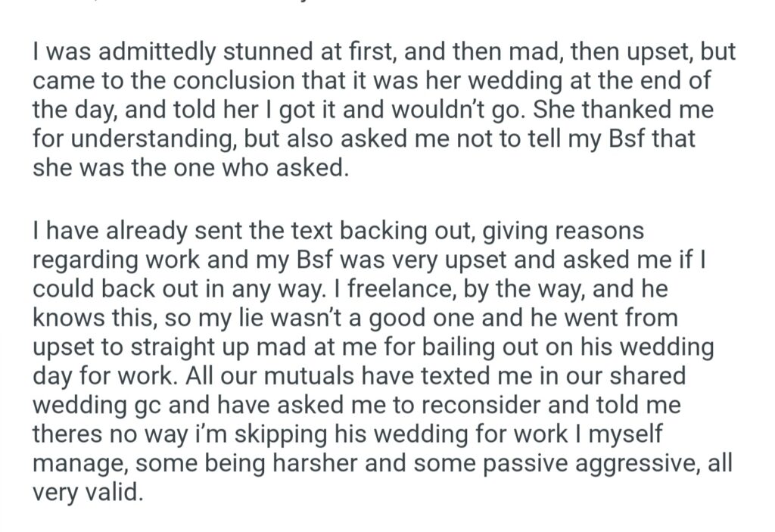The width and height of the screenshot is (775, 532).
Task: Click the word "wouldn't"
Action: point(449,111)
